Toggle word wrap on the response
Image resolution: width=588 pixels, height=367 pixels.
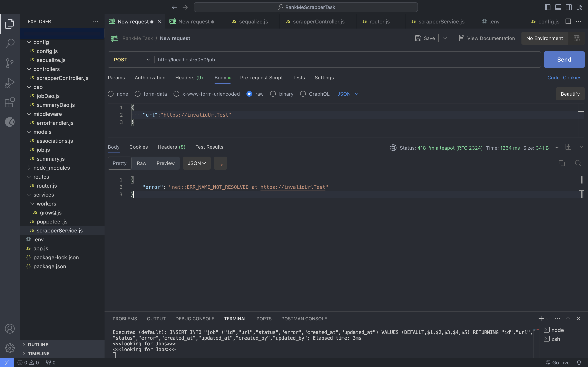[220, 163]
